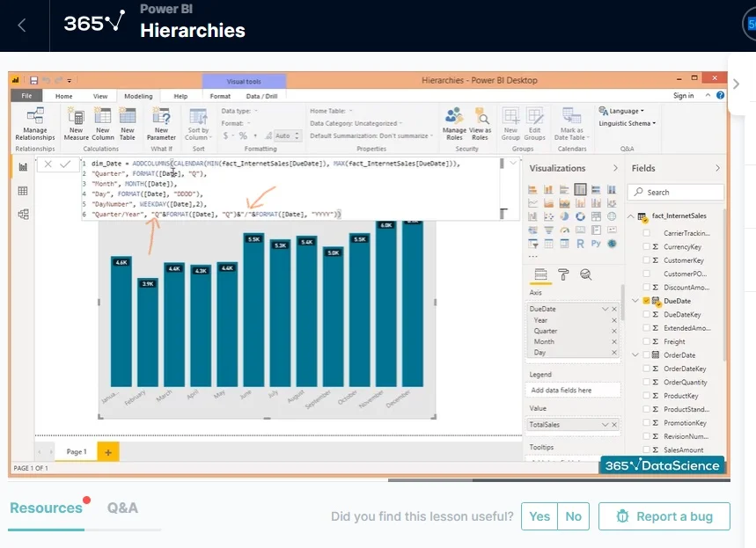Open the TotalSales value dropdown arrow
This screenshot has width=756, height=548.
pos(605,425)
